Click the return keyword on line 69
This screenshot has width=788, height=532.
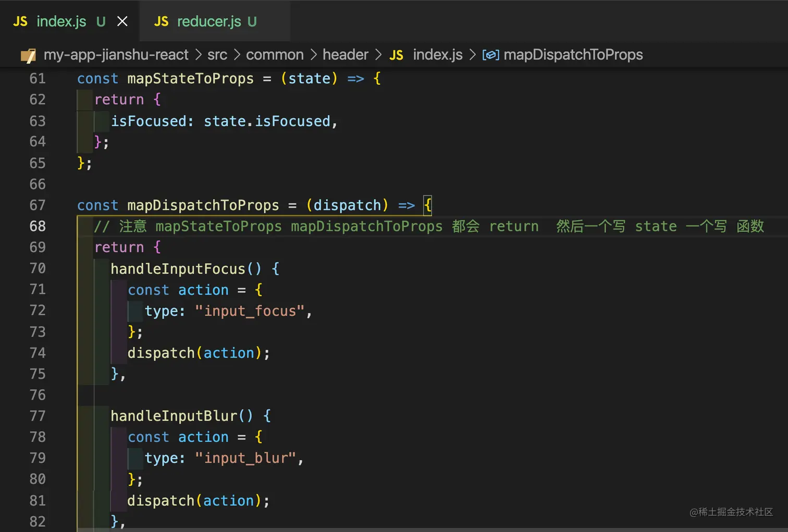[119, 247]
